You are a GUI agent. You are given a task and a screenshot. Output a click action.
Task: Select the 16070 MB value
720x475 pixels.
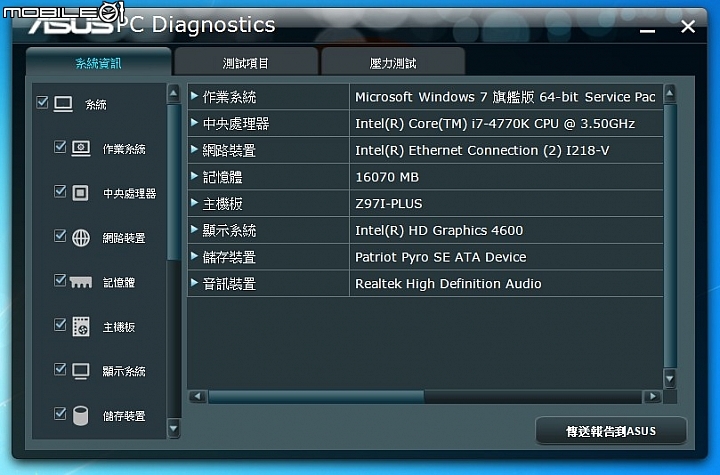(506, 176)
